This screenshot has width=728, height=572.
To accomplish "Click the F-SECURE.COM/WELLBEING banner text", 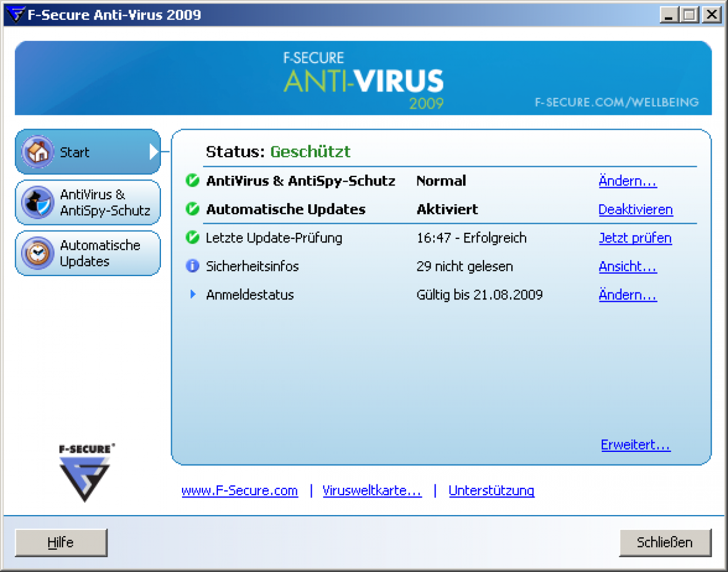I will coord(617,102).
